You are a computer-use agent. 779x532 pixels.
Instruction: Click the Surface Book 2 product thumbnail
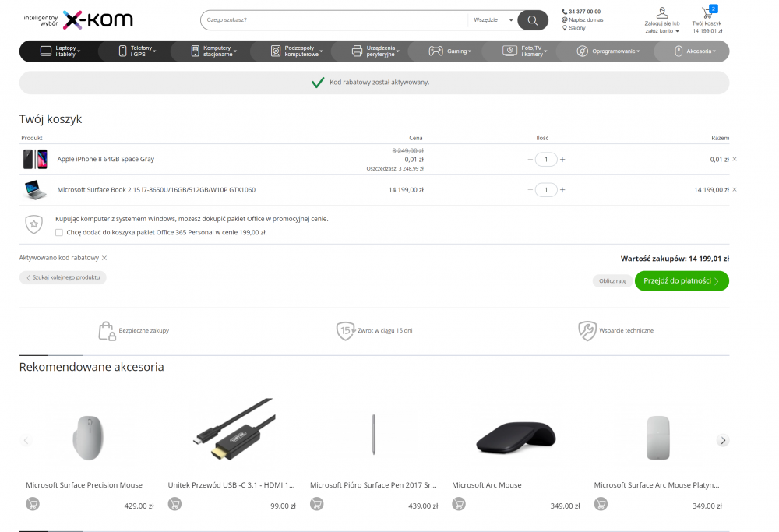35,190
